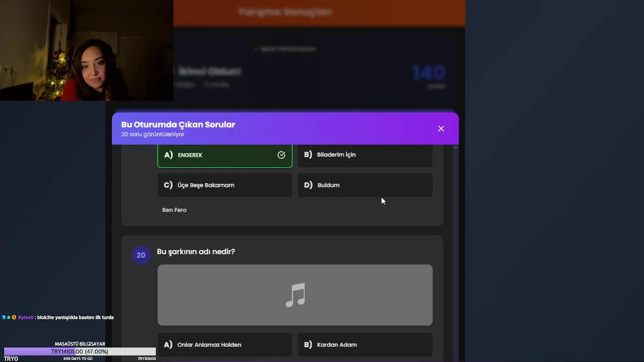Viewport: 644px width, 362px height.
Task: Click the 140 score in background window
Action: coord(429,73)
